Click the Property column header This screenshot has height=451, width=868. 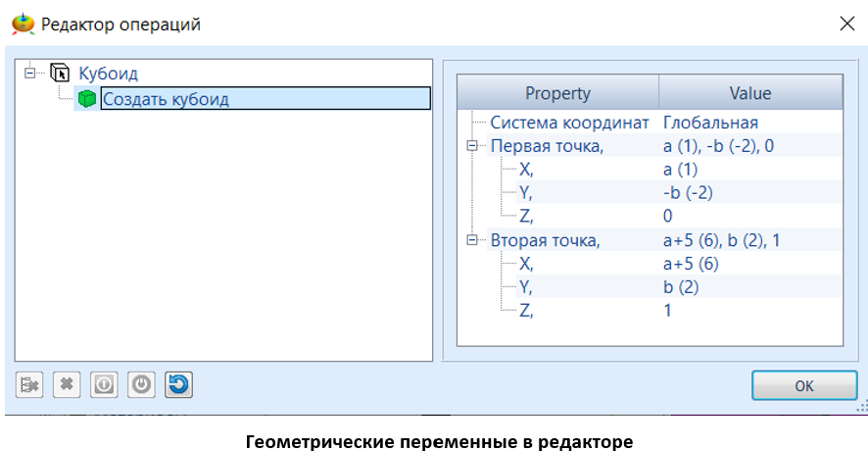(x=557, y=94)
